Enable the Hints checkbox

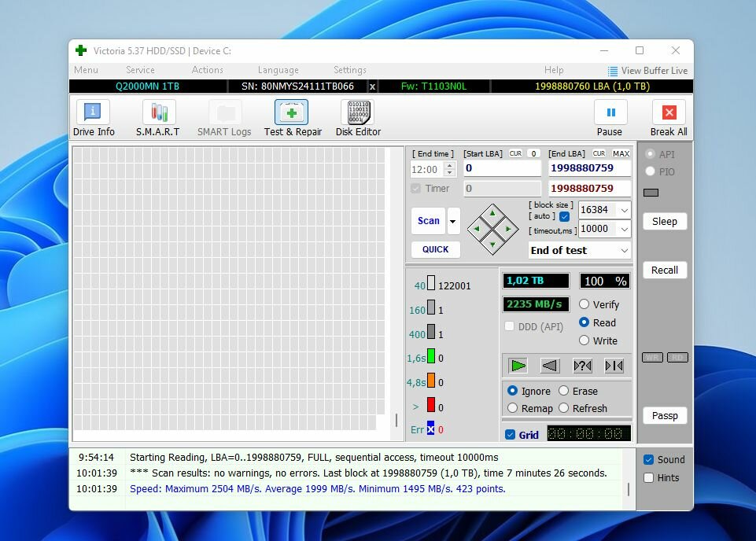coord(648,478)
